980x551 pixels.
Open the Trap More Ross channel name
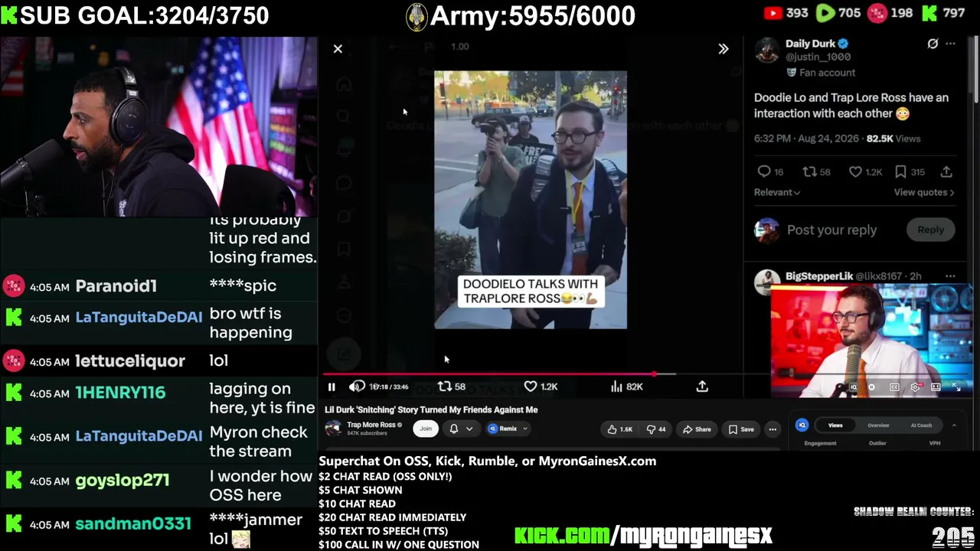click(x=371, y=425)
